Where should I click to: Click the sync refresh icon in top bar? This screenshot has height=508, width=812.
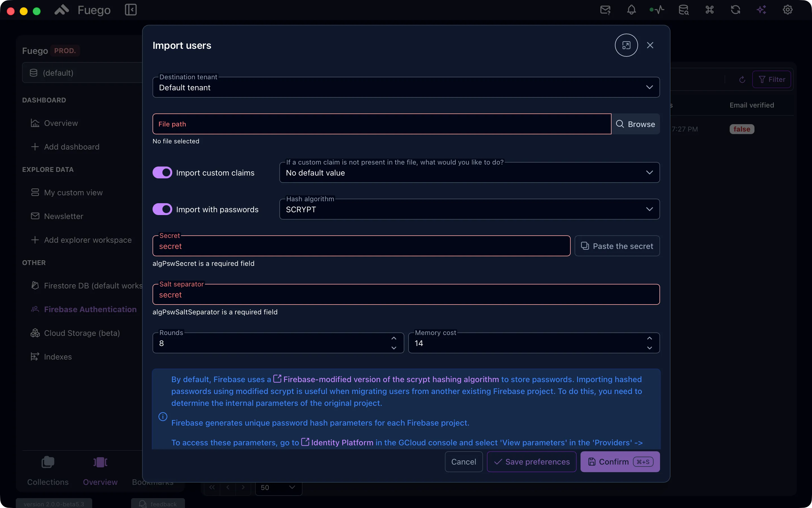(736, 10)
